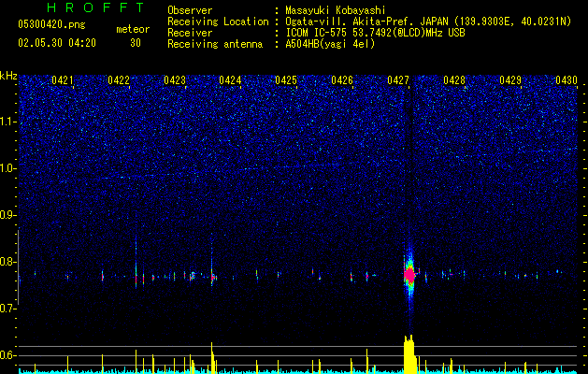This screenshot has width=588, height=374.
Task: Click the Observer field label
Action: point(190,10)
